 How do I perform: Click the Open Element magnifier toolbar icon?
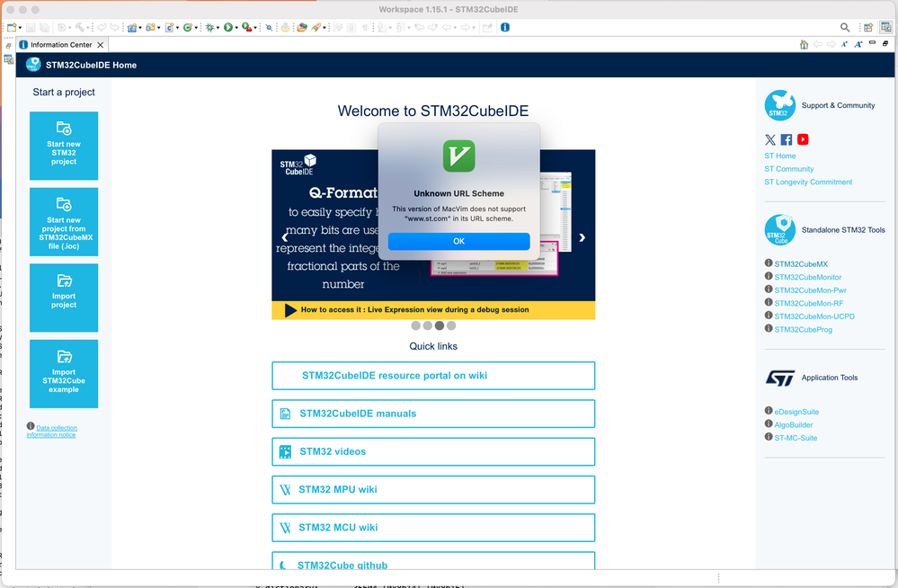pos(269,28)
